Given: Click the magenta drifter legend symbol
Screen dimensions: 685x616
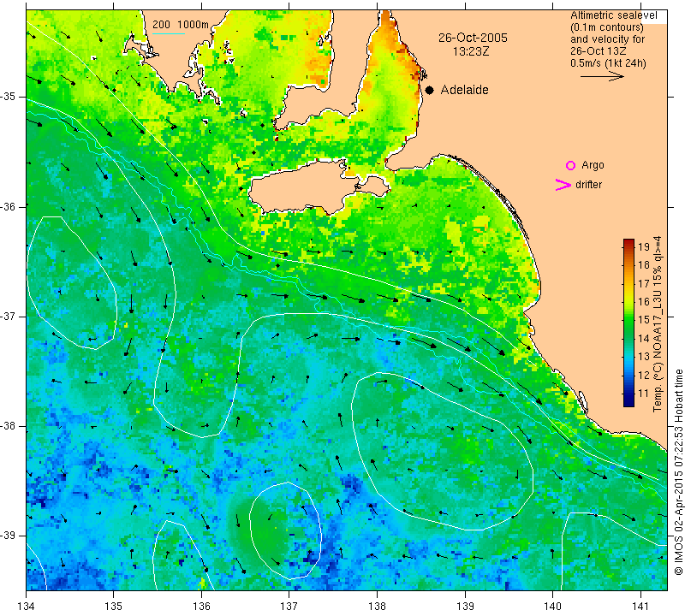Looking at the screenshot, I should (x=563, y=185).
